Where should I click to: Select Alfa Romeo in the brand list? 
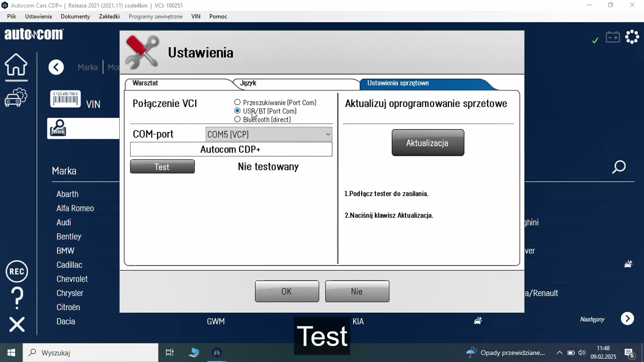(75, 208)
